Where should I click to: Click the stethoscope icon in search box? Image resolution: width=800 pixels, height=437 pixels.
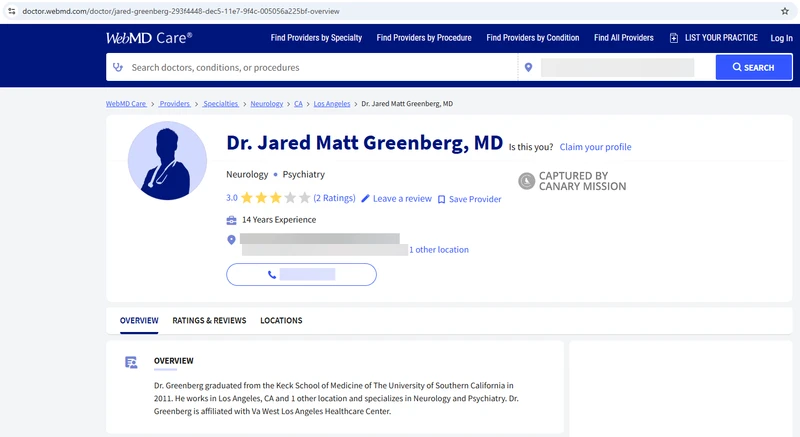(x=118, y=67)
